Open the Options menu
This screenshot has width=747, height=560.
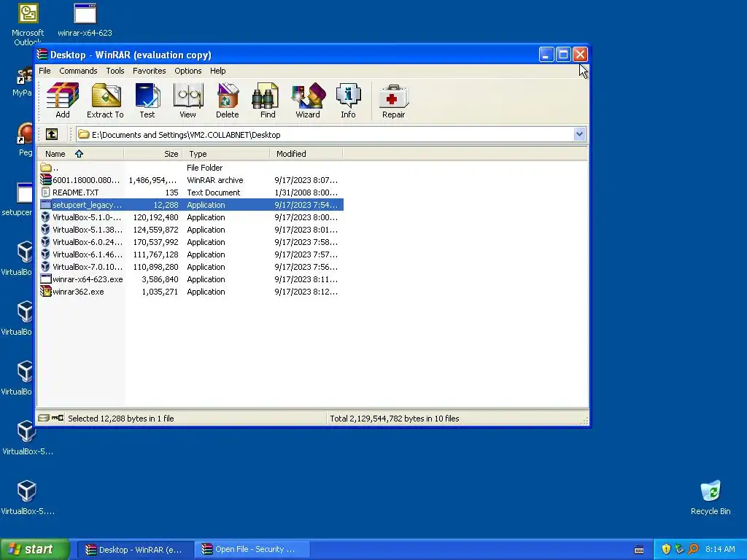coord(187,71)
